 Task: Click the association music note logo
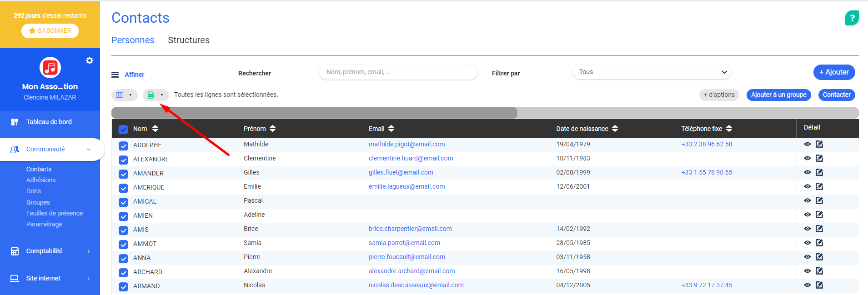pos(50,68)
